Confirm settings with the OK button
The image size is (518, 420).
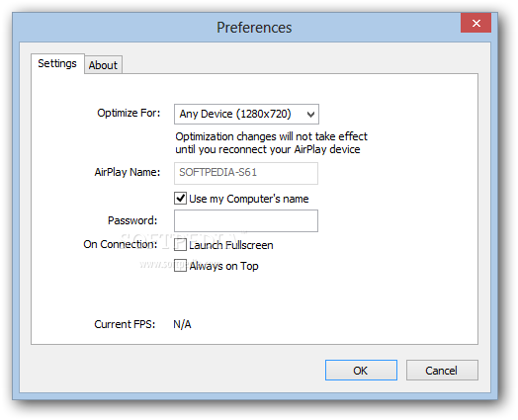pyautogui.click(x=361, y=371)
